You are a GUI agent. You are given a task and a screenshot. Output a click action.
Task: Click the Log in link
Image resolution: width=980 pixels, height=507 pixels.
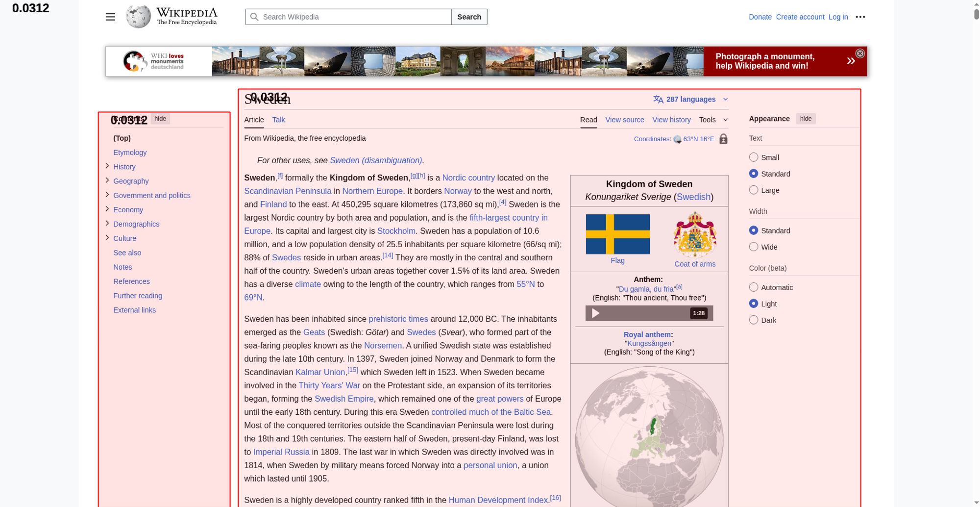(838, 17)
